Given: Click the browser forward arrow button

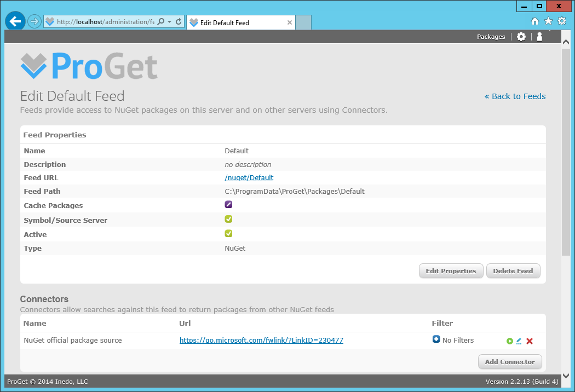Looking at the screenshot, I should tap(34, 21).
